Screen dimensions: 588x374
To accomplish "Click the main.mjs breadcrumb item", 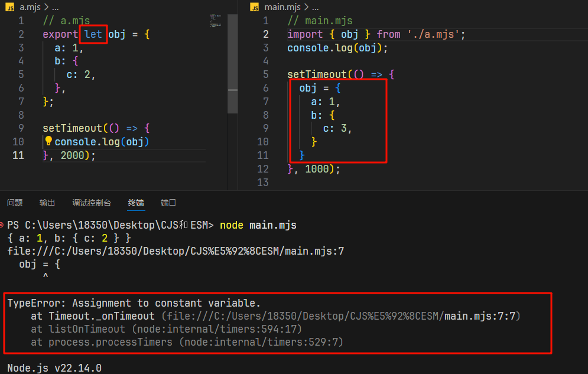I will point(282,7).
